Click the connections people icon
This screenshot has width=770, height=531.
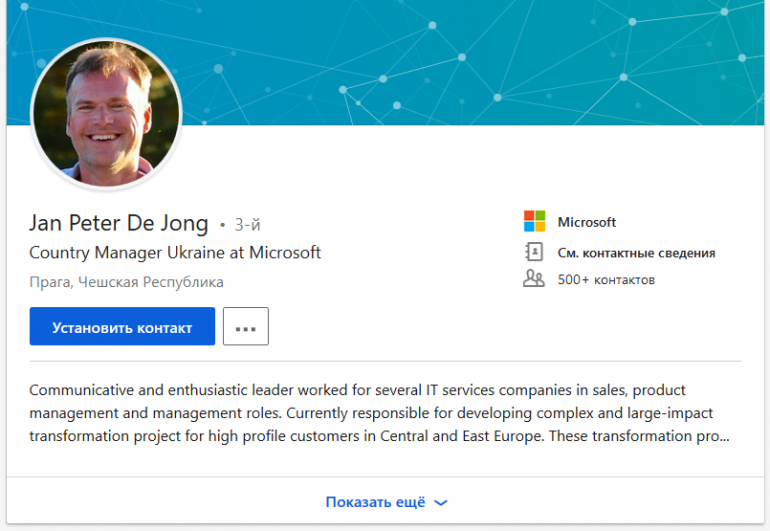pos(534,279)
